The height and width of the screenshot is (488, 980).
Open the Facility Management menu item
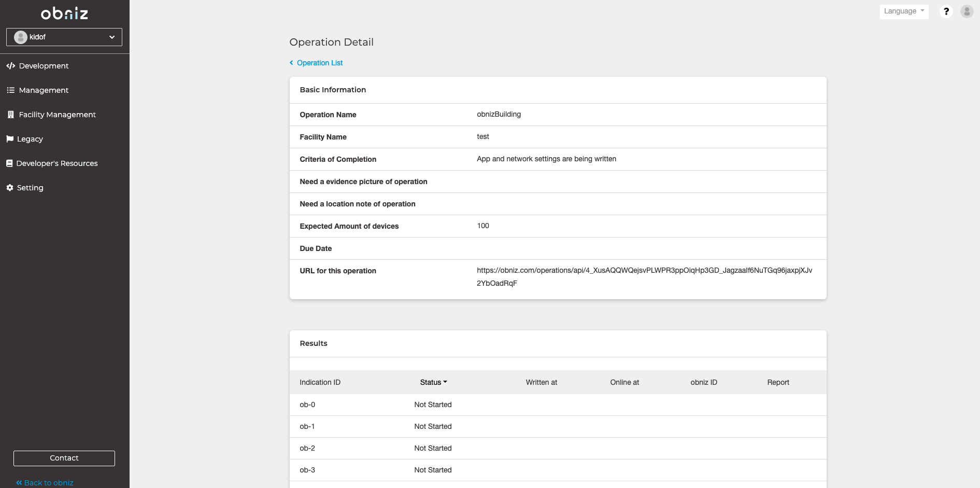[57, 115]
